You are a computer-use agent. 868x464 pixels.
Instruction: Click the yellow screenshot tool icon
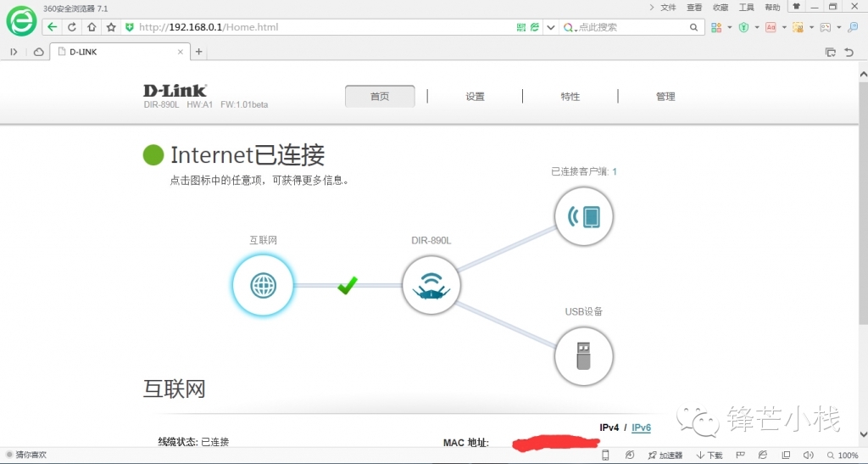click(798, 27)
